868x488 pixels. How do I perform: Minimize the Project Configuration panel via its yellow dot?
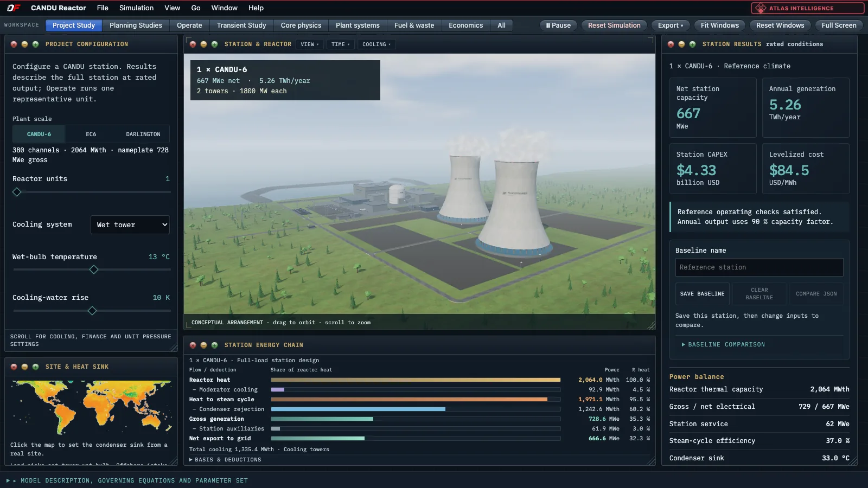coord(24,44)
